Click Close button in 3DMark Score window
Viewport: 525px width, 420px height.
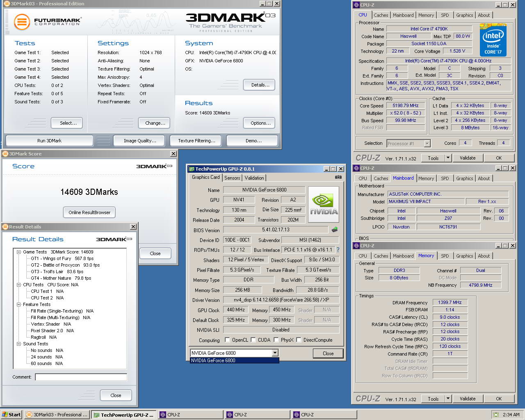click(155, 253)
